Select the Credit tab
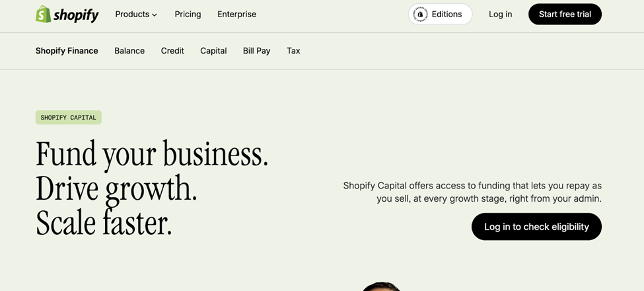This screenshot has height=291, width=644. pos(172,51)
